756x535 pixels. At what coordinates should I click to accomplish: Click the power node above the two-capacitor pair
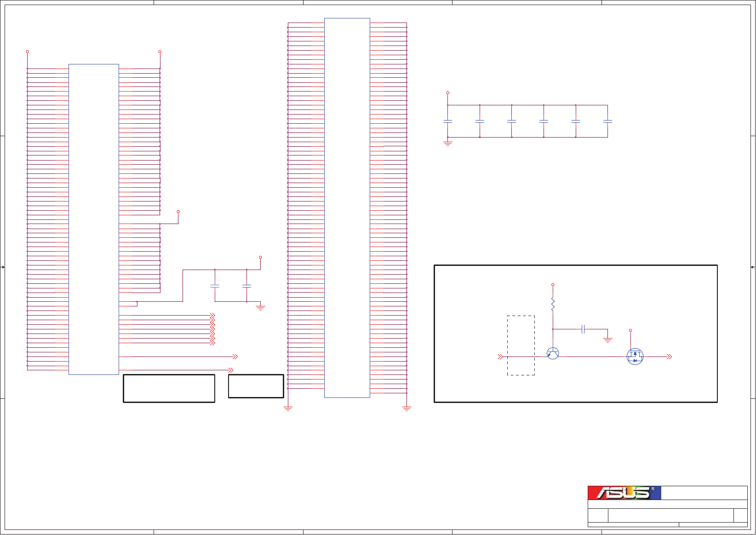(x=260, y=257)
